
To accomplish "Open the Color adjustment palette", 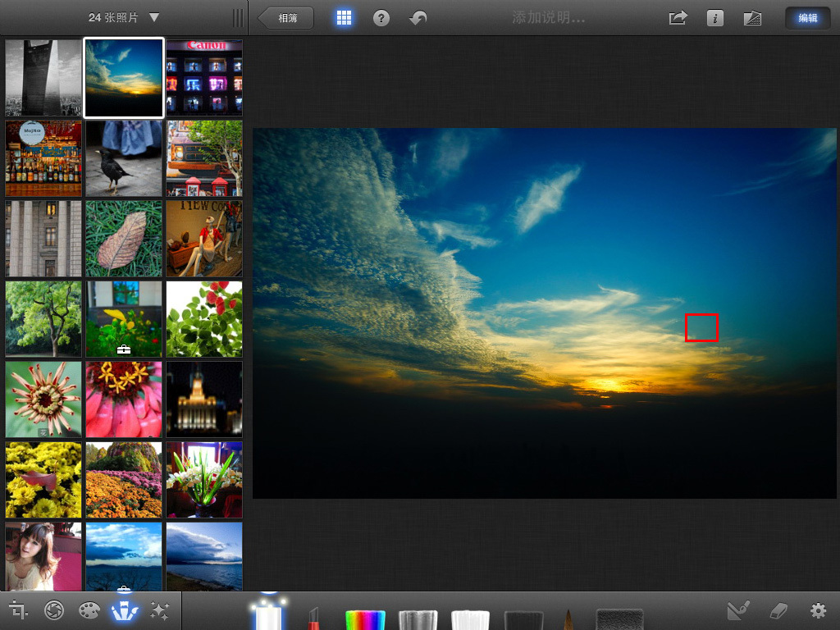I will click(x=89, y=610).
